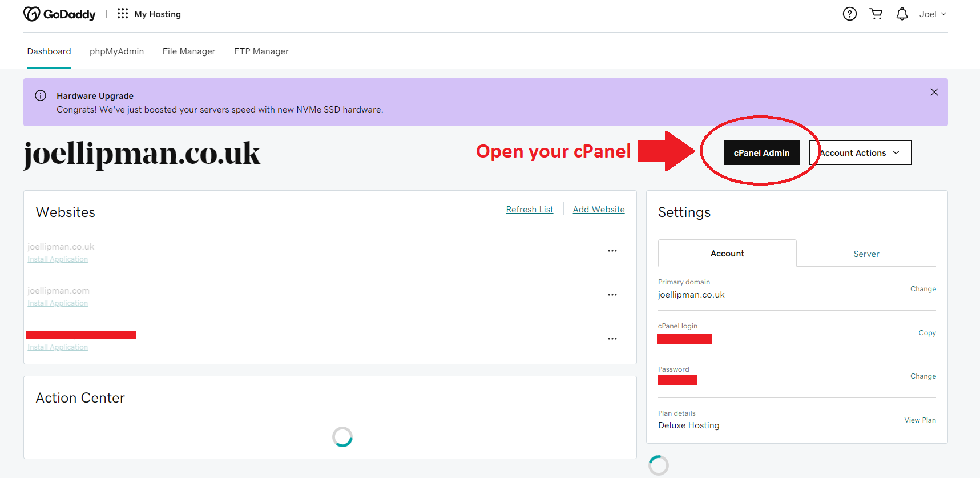Open the apps grid menu icon
980x478 pixels.
[122, 14]
